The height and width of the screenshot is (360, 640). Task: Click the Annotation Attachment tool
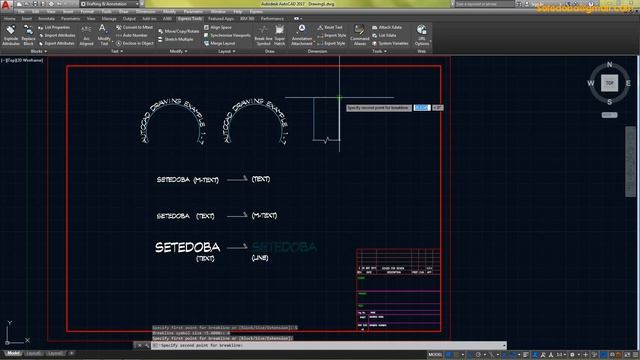pyautogui.click(x=302, y=36)
